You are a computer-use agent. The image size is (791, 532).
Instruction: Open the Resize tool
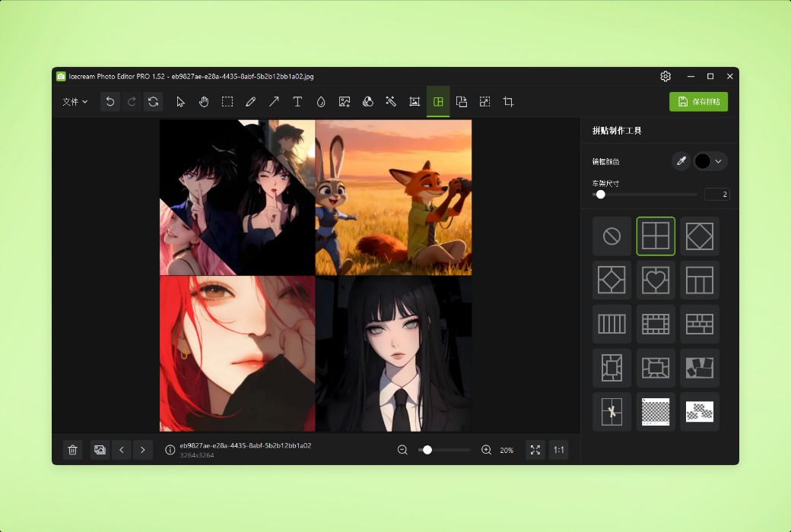484,101
